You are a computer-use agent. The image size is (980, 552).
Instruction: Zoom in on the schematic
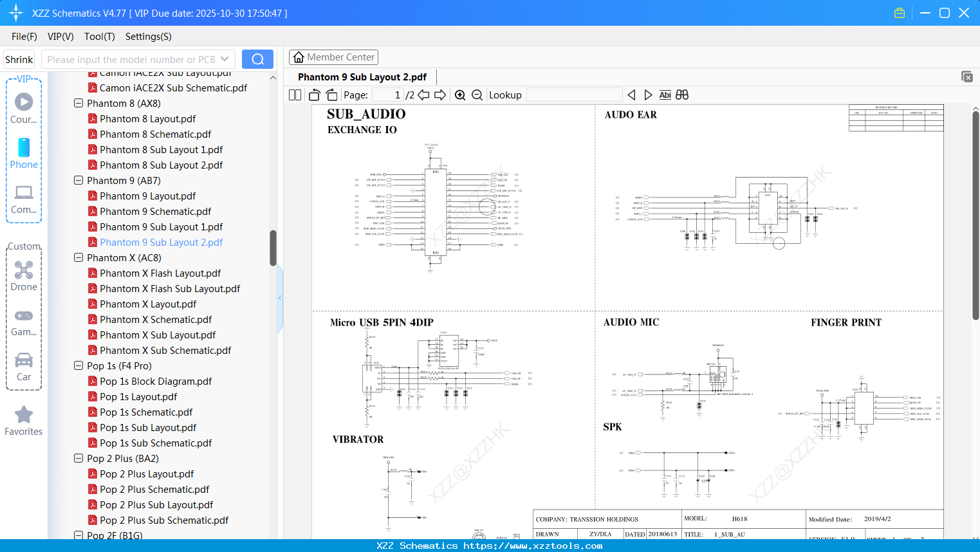[x=460, y=95]
